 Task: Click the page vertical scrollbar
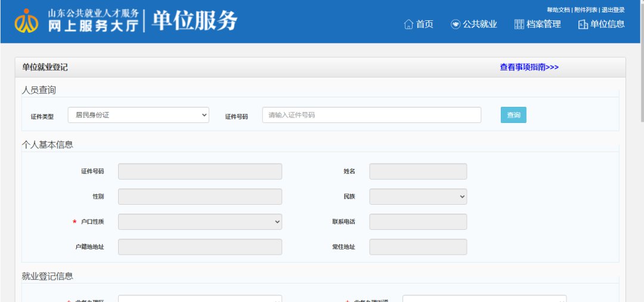640,179
